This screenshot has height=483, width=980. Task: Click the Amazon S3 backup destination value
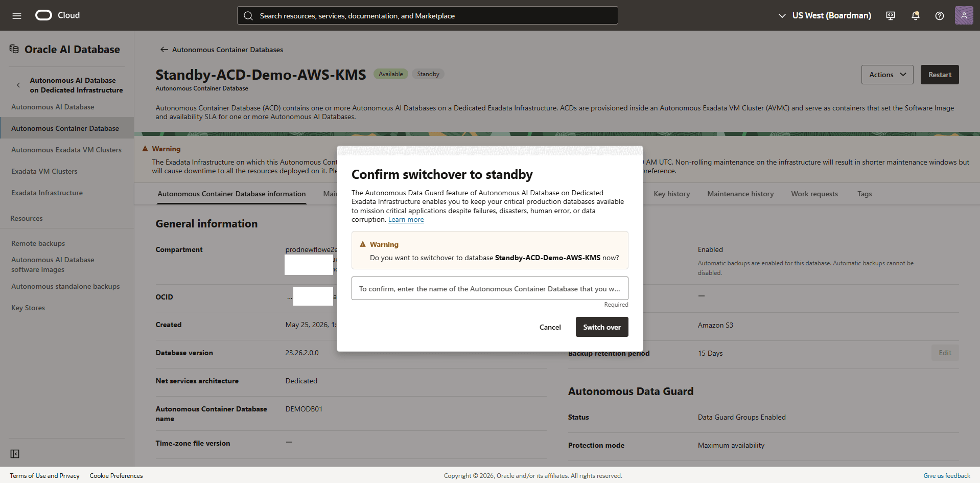[715, 325]
